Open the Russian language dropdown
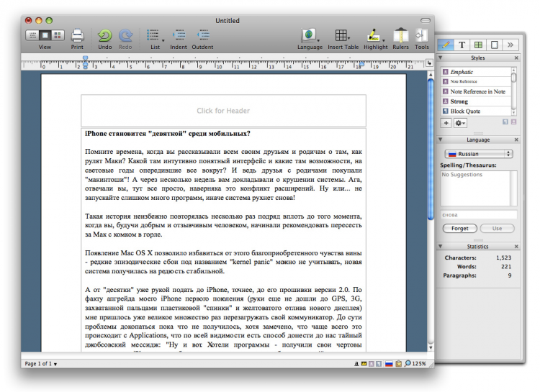Image resolution: width=540 pixels, height=392 pixels. click(478, 154)
